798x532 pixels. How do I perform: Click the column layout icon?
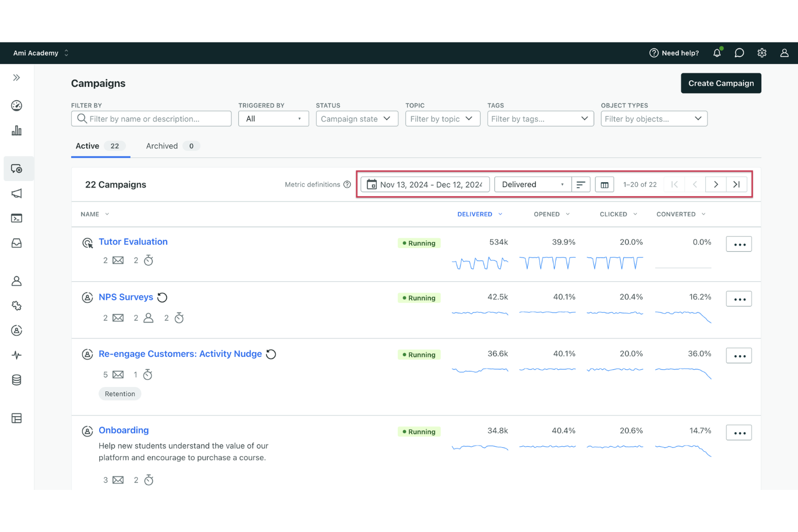click(x=604, y=184)
